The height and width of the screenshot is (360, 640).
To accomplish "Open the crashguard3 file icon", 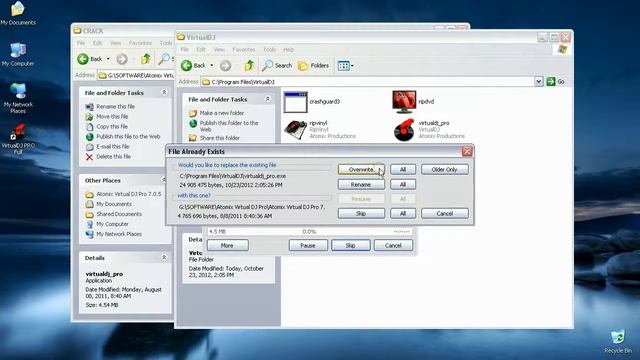I will coord(296,102).
